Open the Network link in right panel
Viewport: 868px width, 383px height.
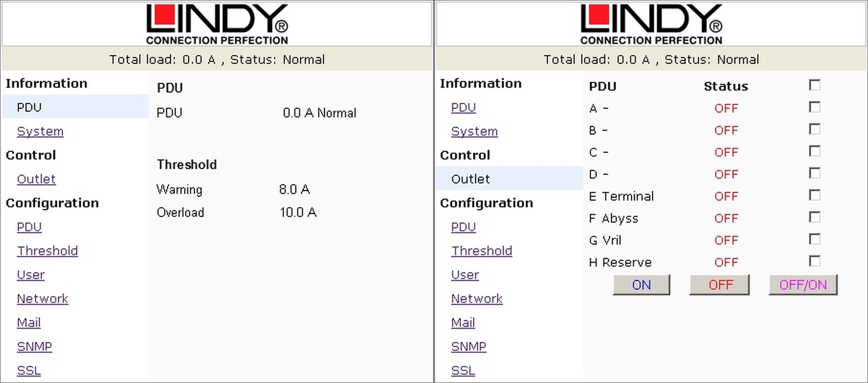coord(477,299)
